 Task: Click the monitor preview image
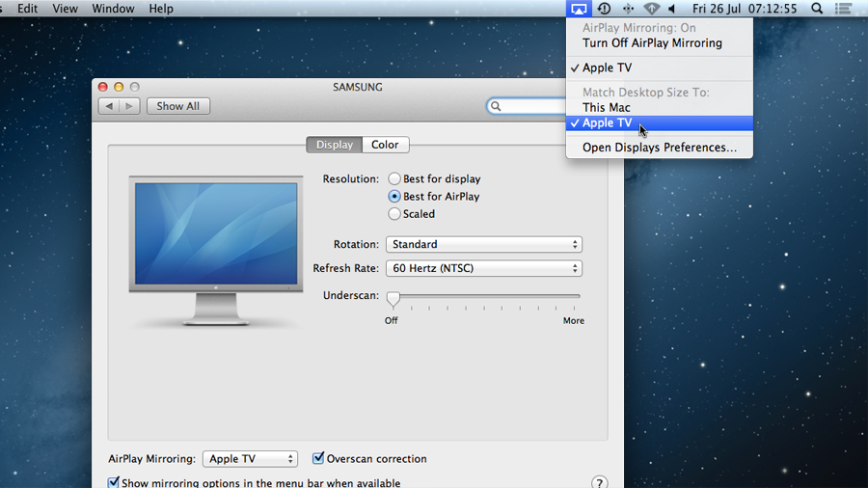pyautogui.click(x=216, y=251)
